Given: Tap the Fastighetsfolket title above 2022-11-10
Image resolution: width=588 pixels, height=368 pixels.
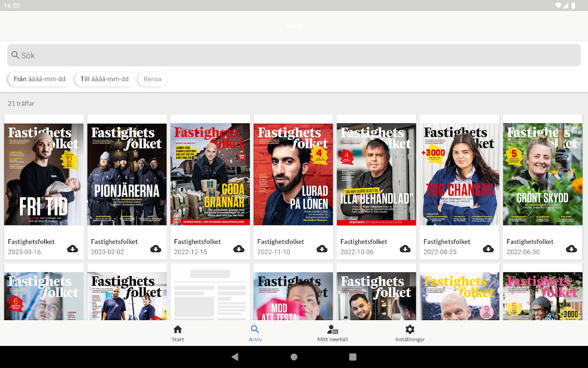Looking at the screenshot, I should 281,241.
